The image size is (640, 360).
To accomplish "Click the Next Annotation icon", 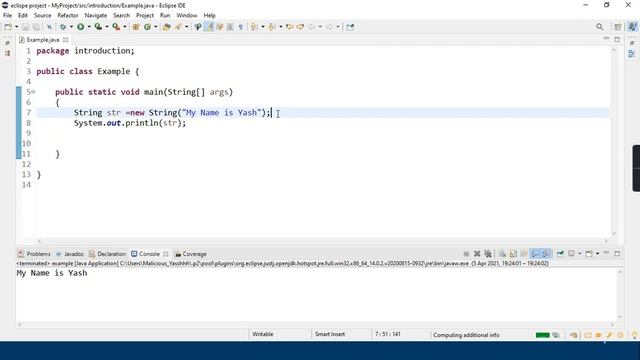I will 254,27.
